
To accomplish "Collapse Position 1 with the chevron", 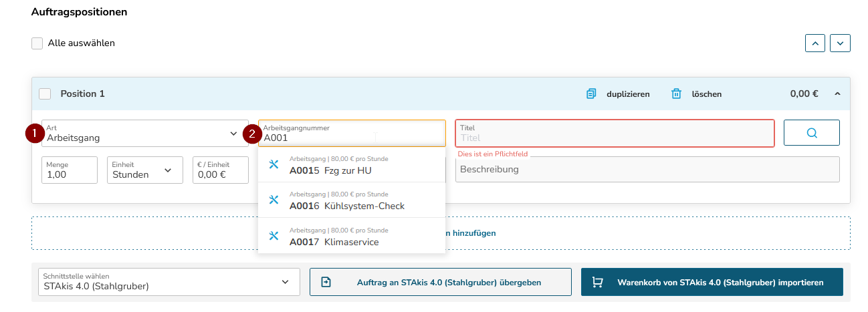I will (x=837, y=94).
